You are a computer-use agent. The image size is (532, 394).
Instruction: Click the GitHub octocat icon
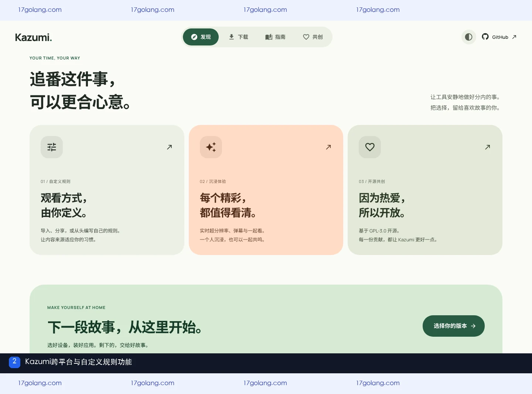pyautogui.click(x=485, y=37)
